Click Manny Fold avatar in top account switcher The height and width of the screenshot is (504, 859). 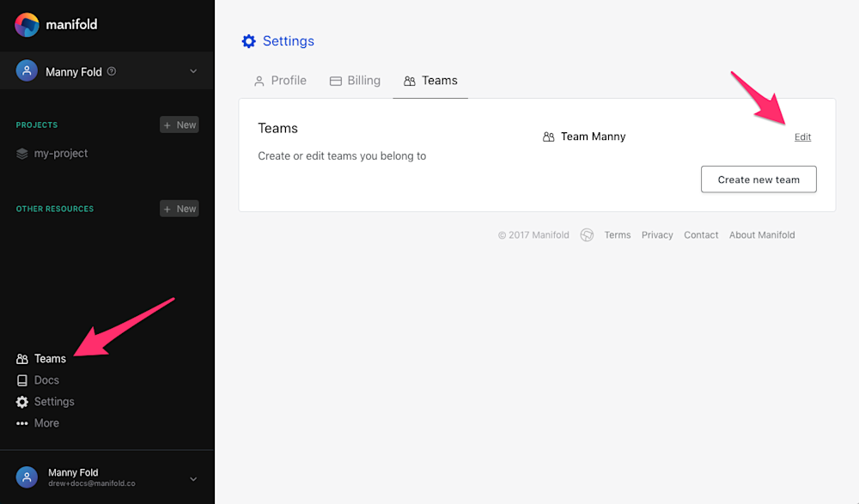27,70
